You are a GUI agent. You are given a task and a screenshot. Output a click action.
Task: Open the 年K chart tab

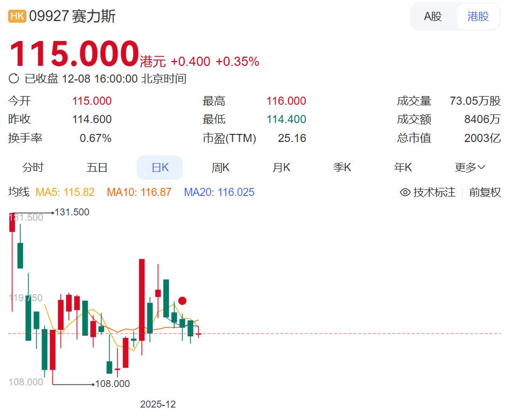click(x=403, y=167)
